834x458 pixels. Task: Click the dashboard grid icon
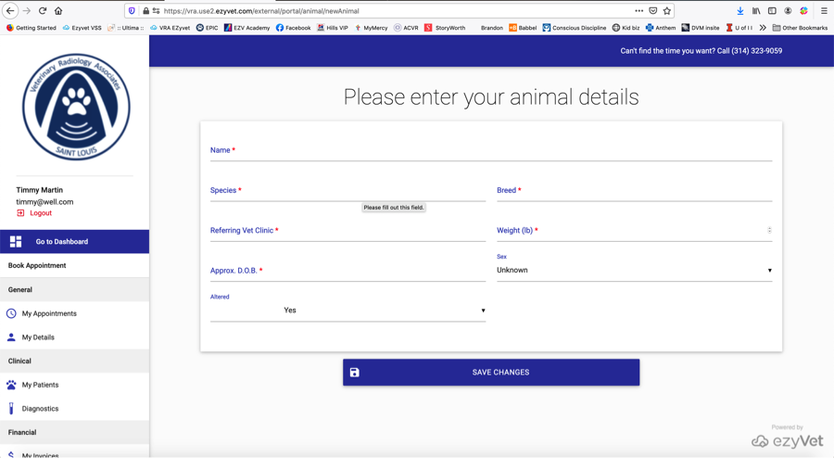pos(16,241)
